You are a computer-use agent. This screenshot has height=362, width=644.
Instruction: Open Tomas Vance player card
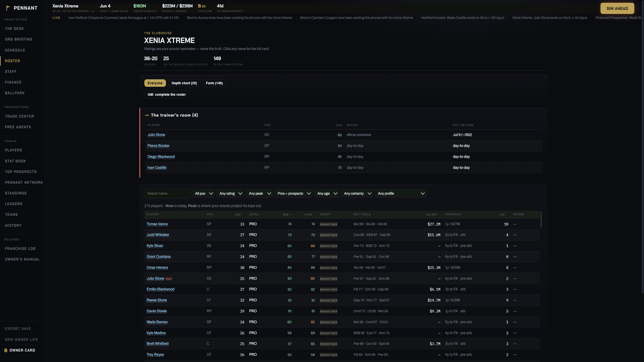pos(157,224)
